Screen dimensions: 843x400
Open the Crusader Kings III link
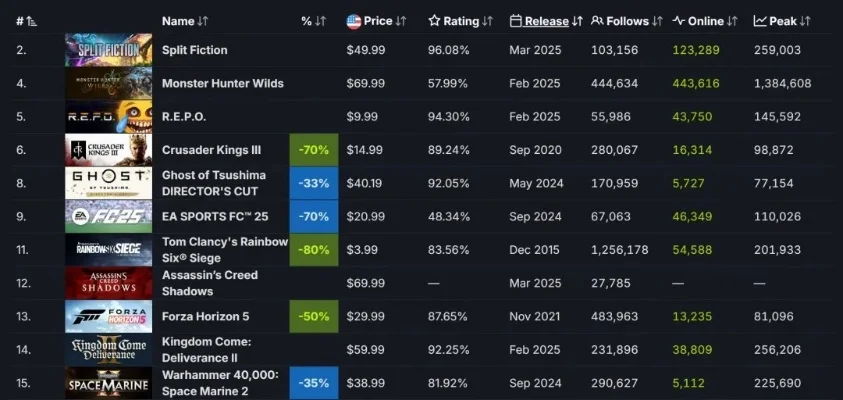tap(211, 150)
